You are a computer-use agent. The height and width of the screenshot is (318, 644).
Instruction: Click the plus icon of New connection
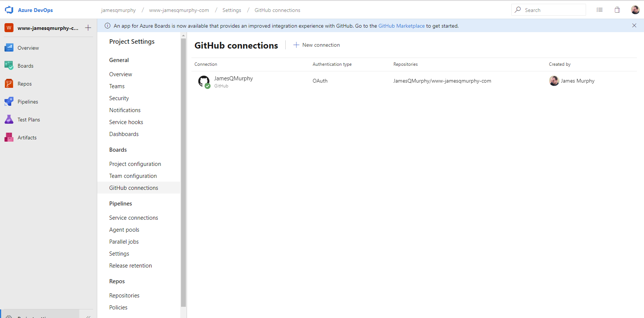click(x=296, y=45)
